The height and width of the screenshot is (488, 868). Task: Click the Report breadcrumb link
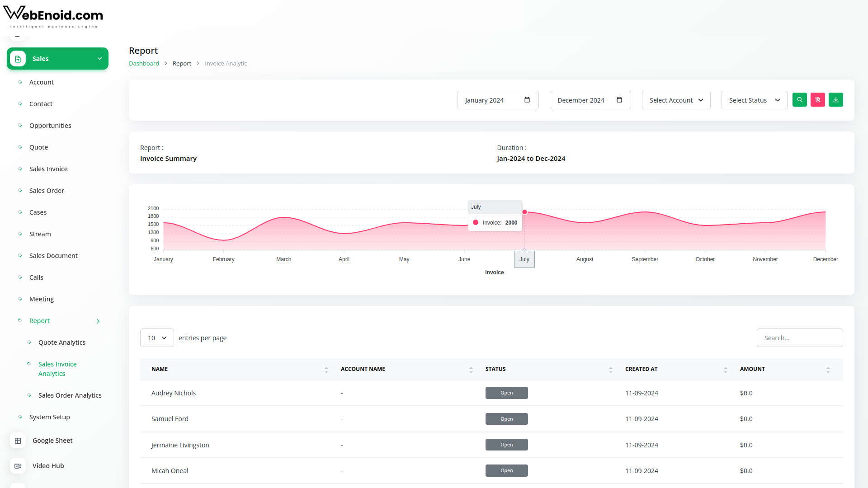[x=182, y=64]
